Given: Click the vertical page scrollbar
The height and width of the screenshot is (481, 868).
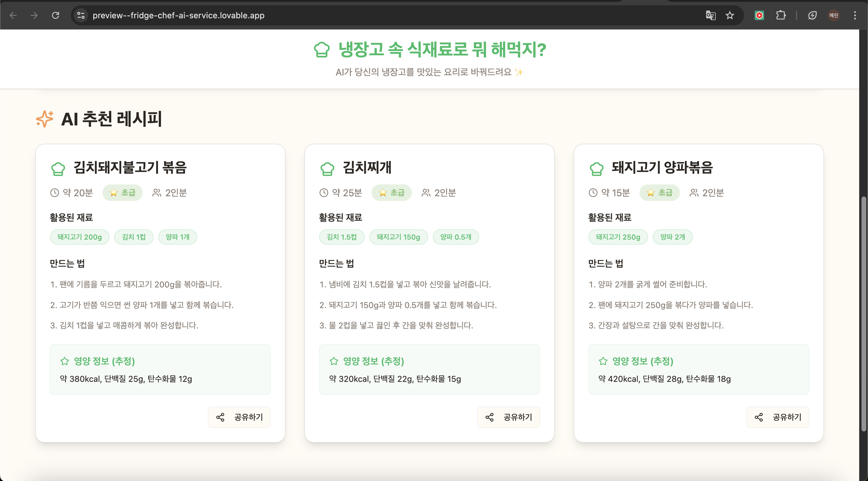Looking at the screenshot, I should (x=863, y=313).
